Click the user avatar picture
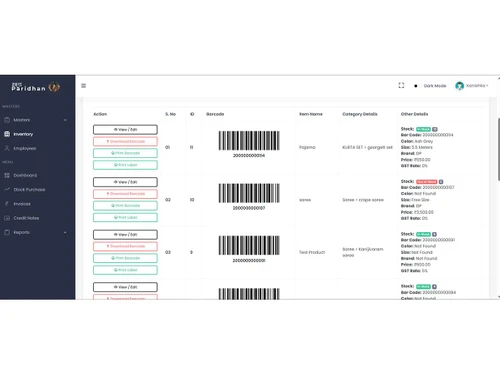Image resolution: width=500 pixels, height=375 pixels. coord(460,86)
